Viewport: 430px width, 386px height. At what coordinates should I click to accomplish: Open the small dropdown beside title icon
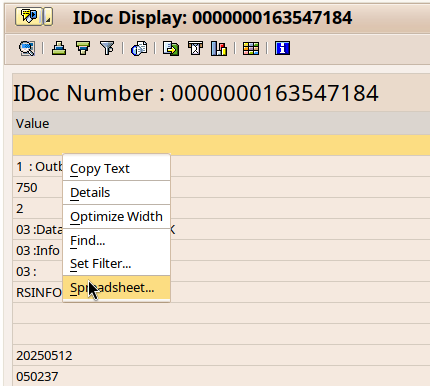[48, 17]
